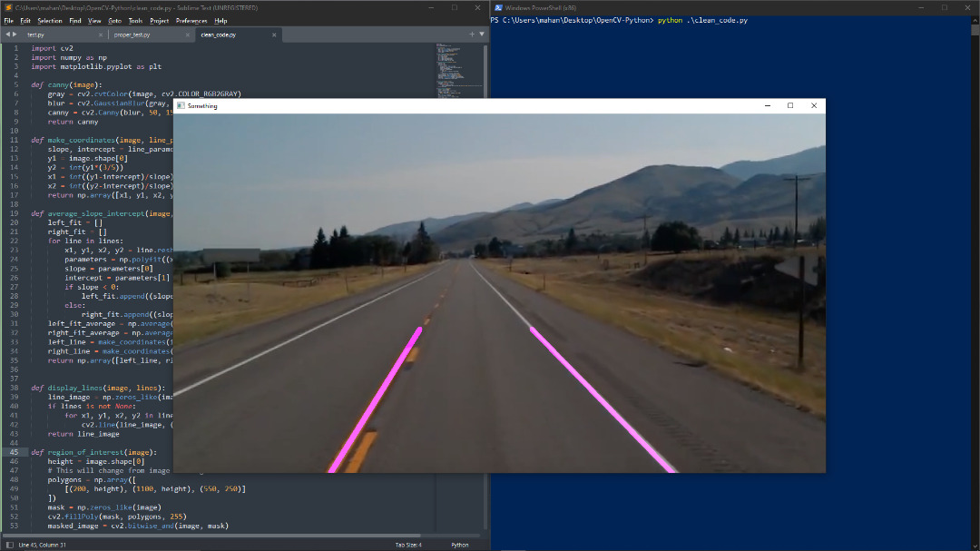The height and width of the screenshot is (551, 980).
Task: Open the Tools menu
Action: (134, 20)
